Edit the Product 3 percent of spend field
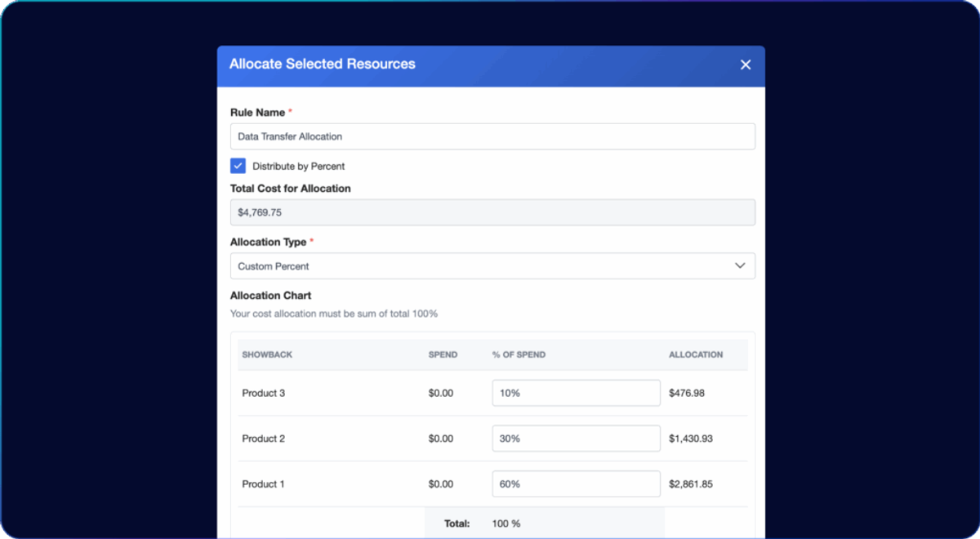980x539 pixels. (576, 393)
